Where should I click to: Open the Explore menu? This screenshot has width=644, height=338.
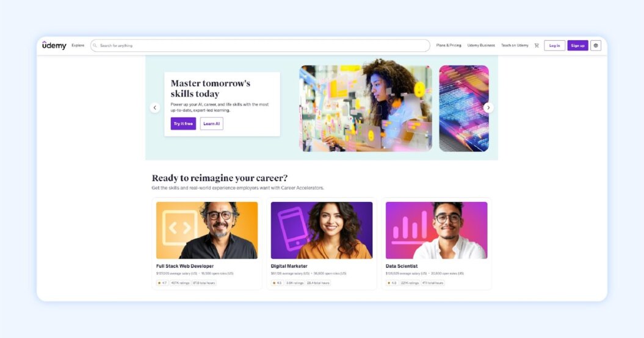78,46
